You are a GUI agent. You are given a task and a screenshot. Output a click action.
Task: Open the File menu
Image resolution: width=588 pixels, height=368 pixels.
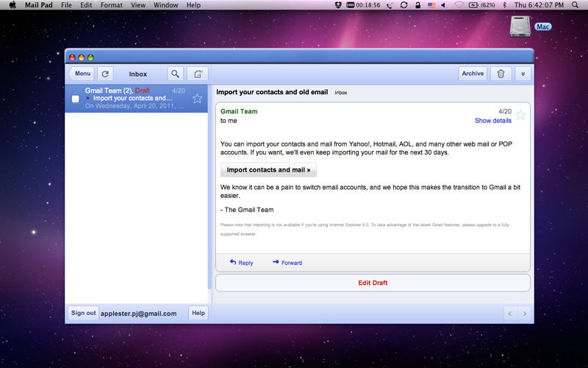66,5
